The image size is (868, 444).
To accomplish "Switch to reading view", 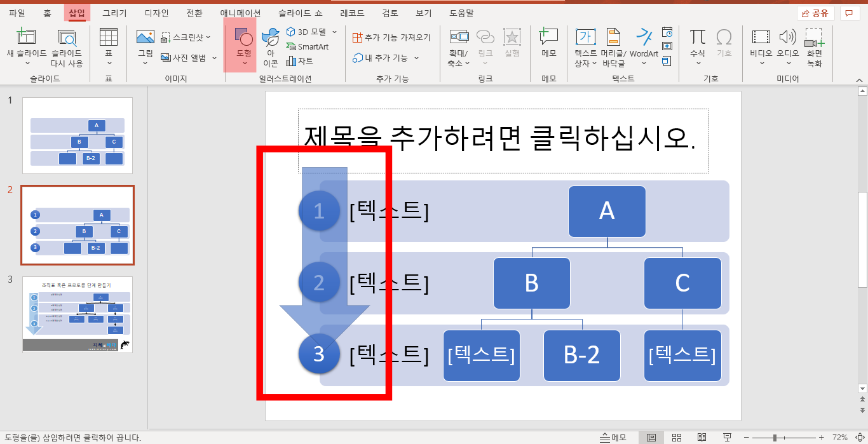I will [x=702, y=438].
